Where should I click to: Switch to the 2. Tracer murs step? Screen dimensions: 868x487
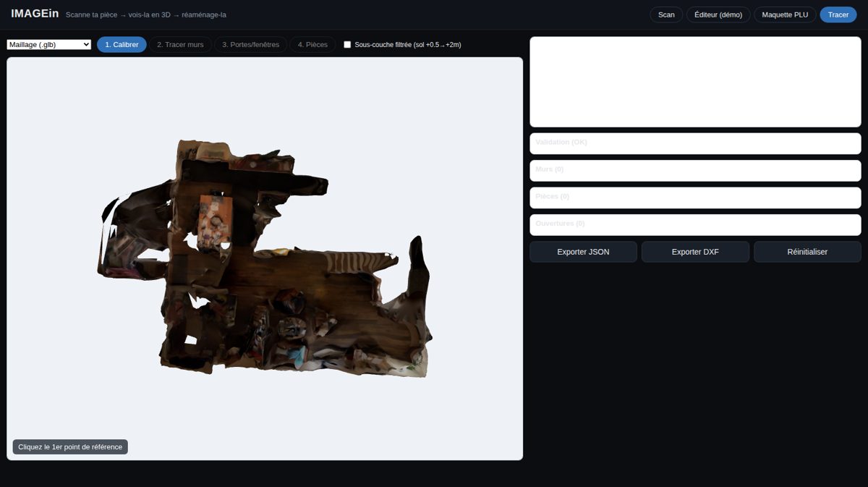click(x=180, y=44)
